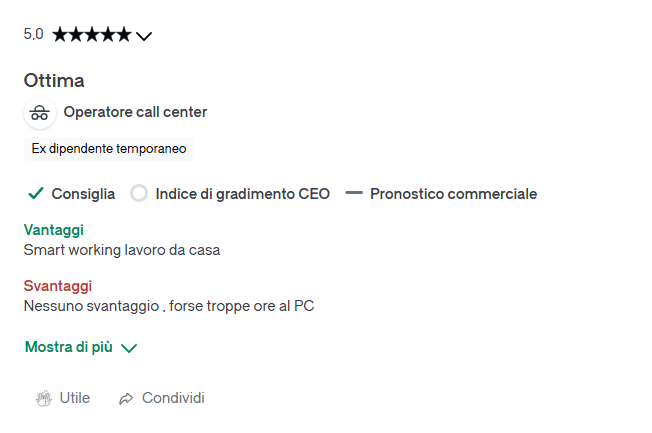Click the Ex dipendente temporaneo tag
The width and height of the screenshot is (652, 433).
coord(109,148)
